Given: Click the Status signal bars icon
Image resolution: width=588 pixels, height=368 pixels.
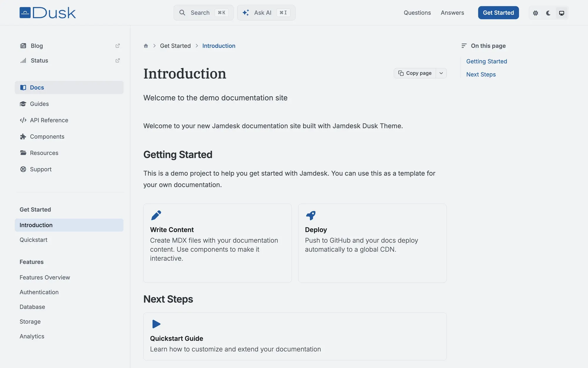Looking at the screenshot, I should (x=23, y=60).
